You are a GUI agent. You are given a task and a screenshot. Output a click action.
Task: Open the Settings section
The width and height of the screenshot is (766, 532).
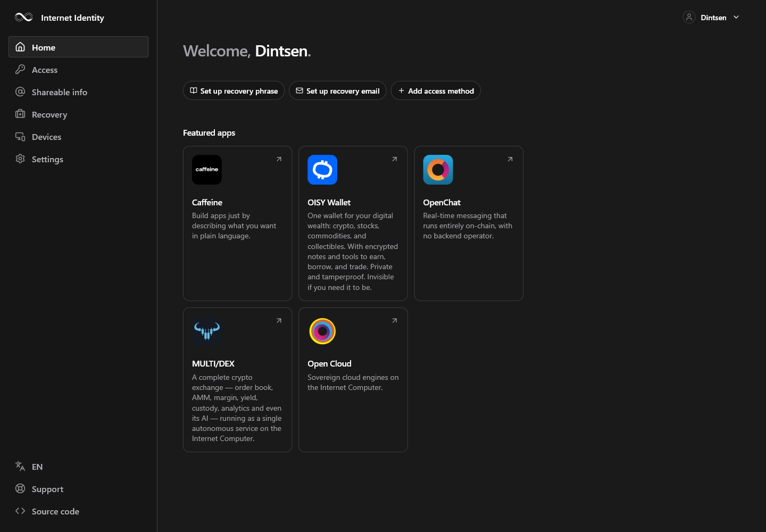coord(78,159)
